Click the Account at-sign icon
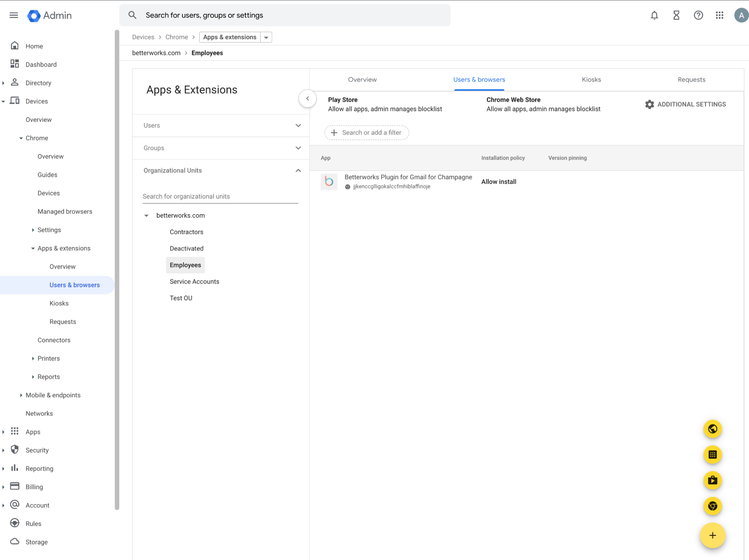The height and width of the screenshot is (560, 749). click(x=15, y=505)
